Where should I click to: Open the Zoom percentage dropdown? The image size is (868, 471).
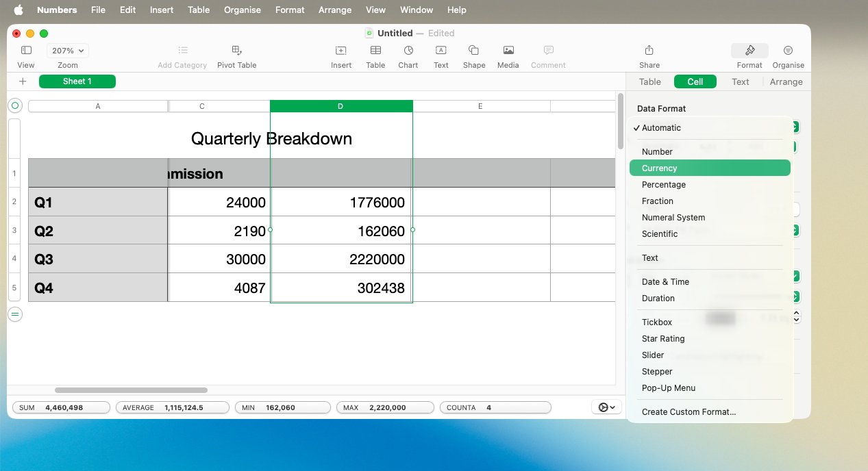pyautogui.click(x=66, y=50)
